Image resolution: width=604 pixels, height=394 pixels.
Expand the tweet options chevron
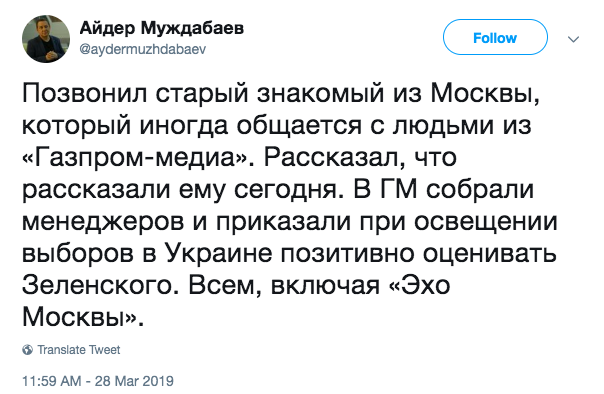point(574,39)
